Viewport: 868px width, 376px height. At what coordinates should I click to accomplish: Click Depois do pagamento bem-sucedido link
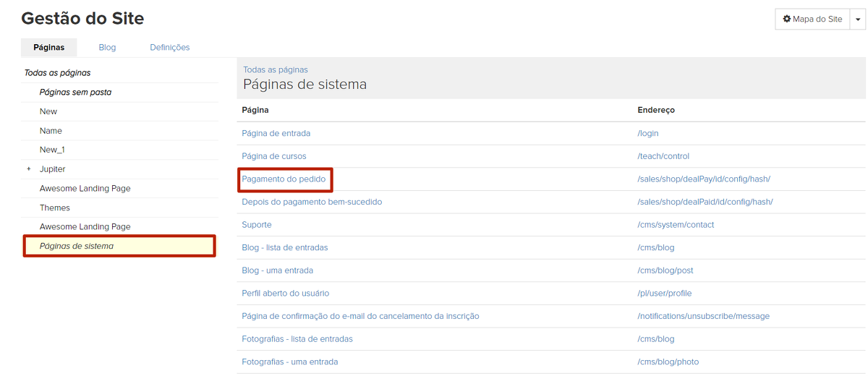(x=312, y=202)
